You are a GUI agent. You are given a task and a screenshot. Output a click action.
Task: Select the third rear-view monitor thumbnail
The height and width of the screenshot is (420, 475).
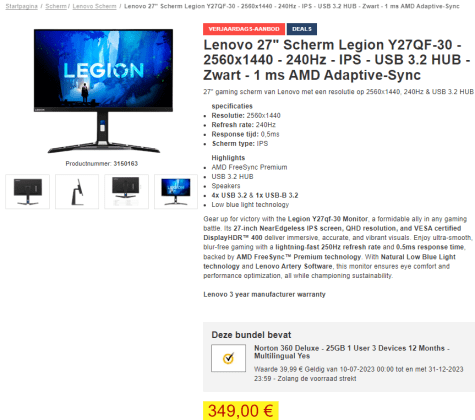tap(126, 192)
